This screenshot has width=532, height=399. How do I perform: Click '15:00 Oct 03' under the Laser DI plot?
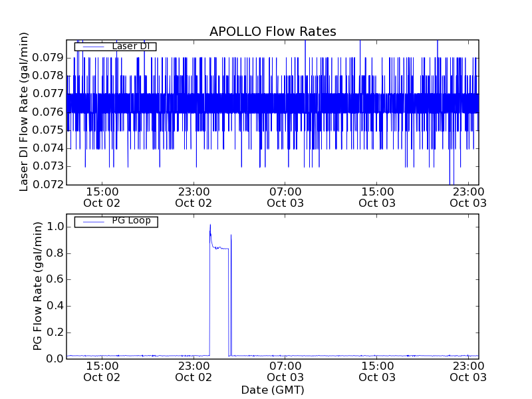377,198
